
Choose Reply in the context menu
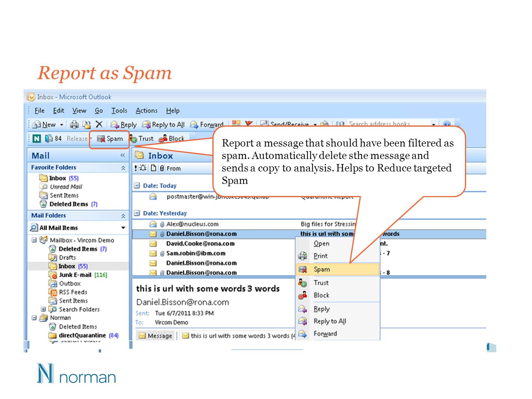(x=338, y=309)
